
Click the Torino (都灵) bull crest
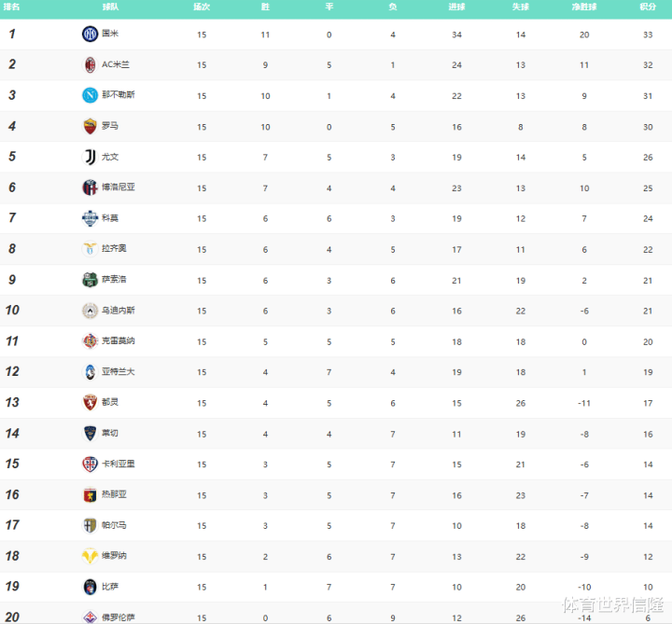[90, 403]
